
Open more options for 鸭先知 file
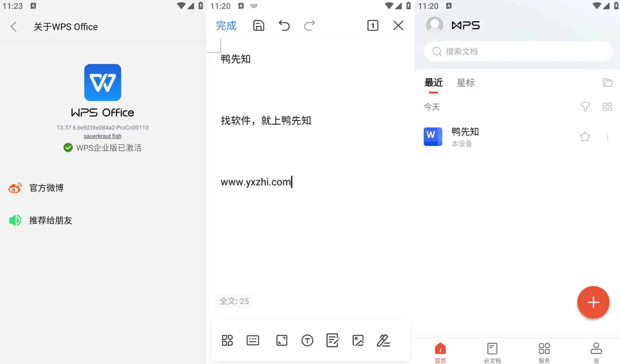click(607, 137)
